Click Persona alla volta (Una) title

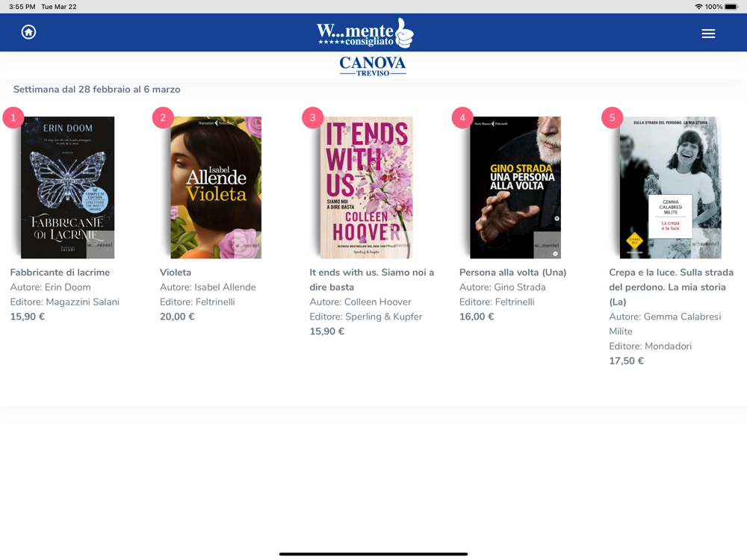click(x=512, y=273)
